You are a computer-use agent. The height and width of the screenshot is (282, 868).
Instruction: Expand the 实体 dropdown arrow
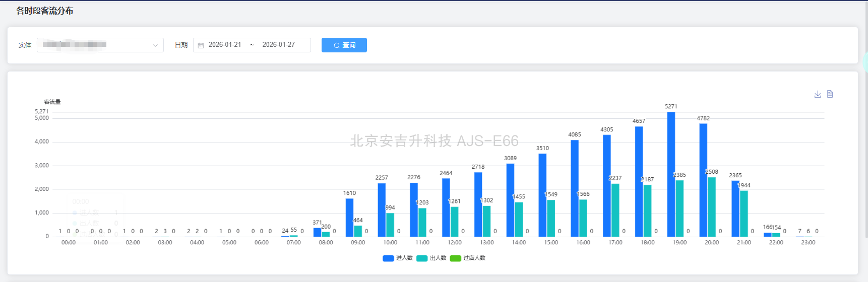(155, 45)
